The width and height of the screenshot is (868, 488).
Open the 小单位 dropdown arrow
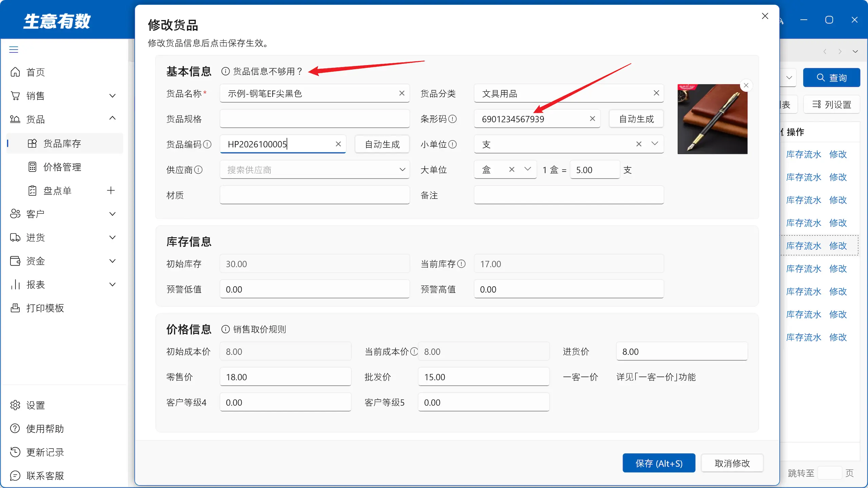pyautogui.click(x=655, y=144)
